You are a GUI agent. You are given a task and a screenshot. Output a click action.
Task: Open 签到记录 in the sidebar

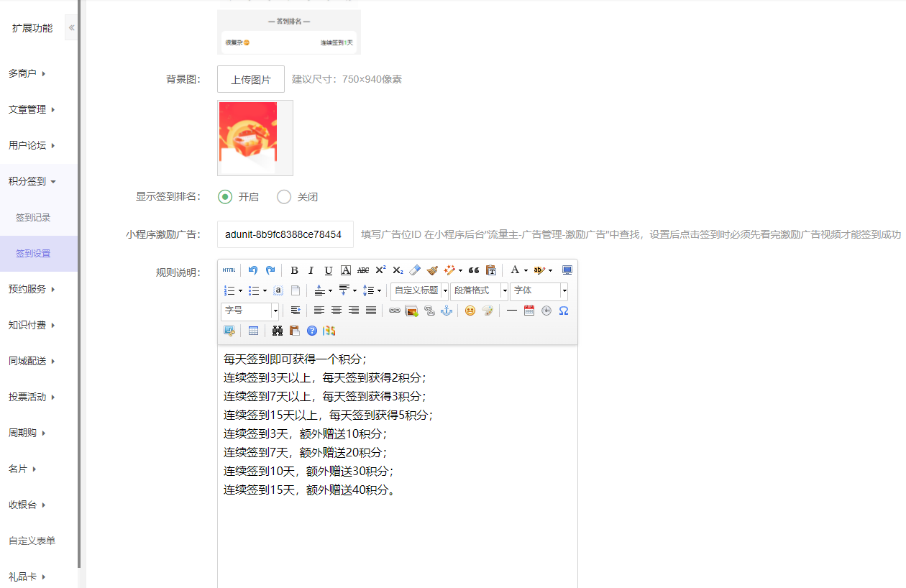33,218
